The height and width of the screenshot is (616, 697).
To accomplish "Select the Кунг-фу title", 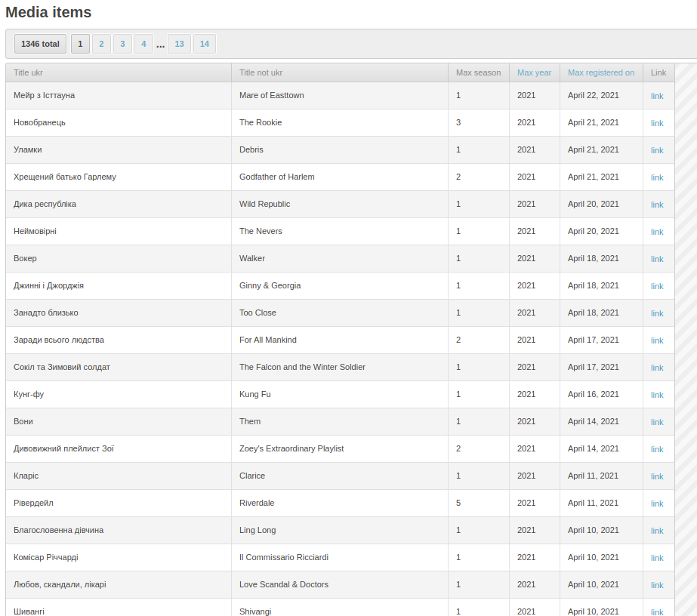I will (29, 394).
